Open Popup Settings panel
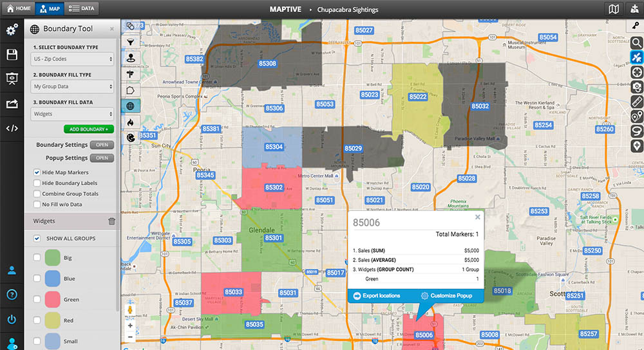 pyautogui.click(x=102, y=158)
